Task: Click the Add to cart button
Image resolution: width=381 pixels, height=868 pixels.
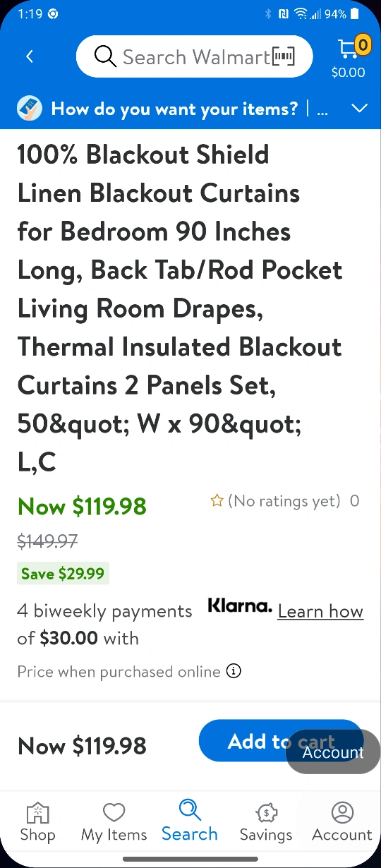Action: click(x=281, y=741)
